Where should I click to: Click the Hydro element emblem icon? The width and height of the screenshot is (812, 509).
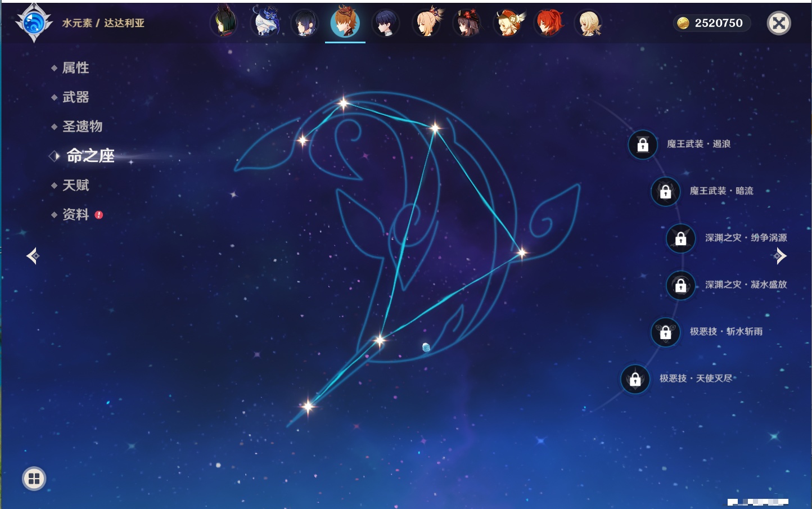click(34, 23)
